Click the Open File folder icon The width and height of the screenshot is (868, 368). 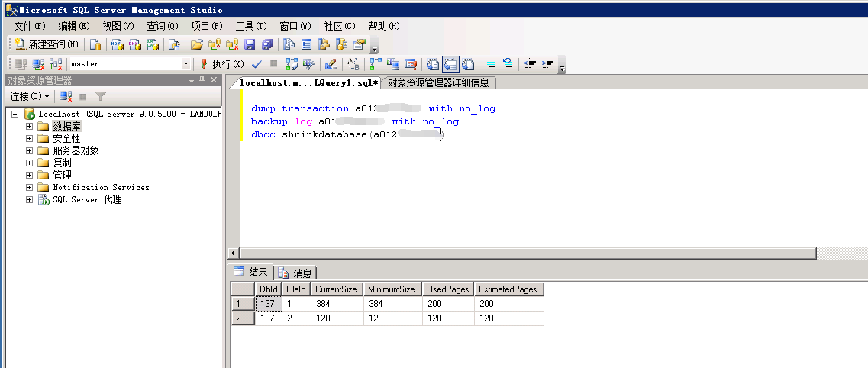click(196, 44)
